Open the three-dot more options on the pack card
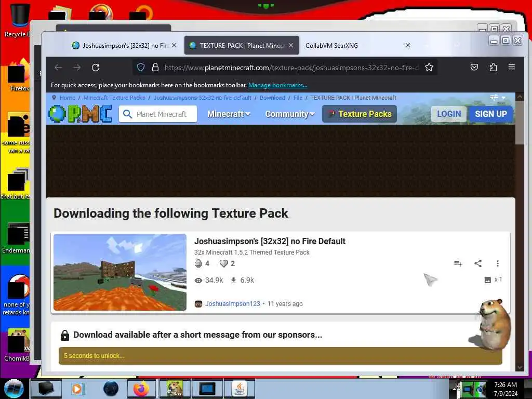Screen dimensions: 532x399 tap(498, 263)
